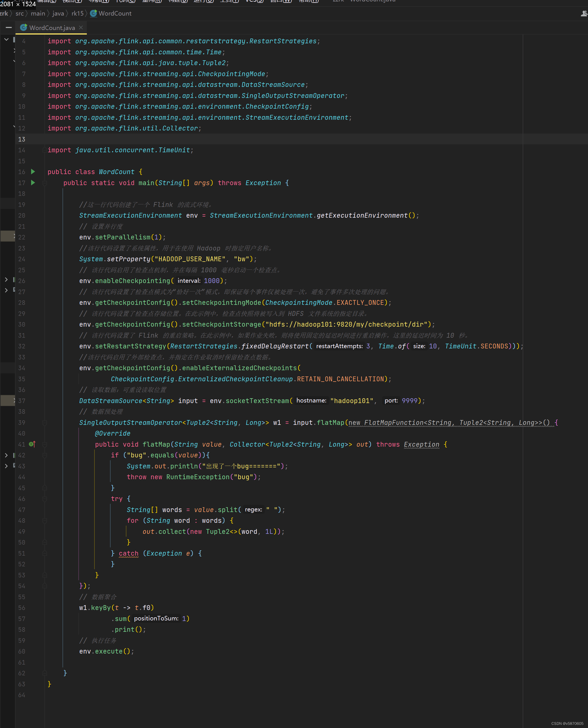
Task: Expand the project tree chevron next to line 42
Action: (x=6, y=455)
